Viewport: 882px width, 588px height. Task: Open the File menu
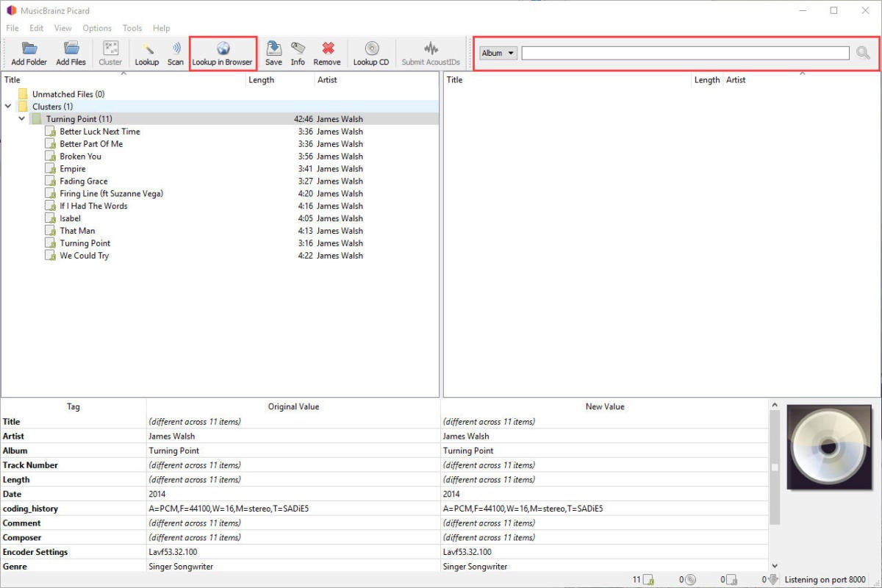coord(12,28)
